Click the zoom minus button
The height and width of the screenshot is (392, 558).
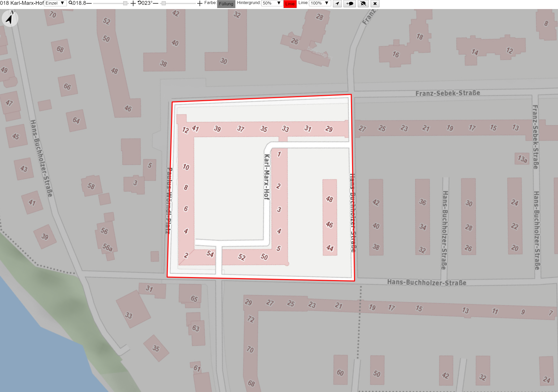[89, 3]
